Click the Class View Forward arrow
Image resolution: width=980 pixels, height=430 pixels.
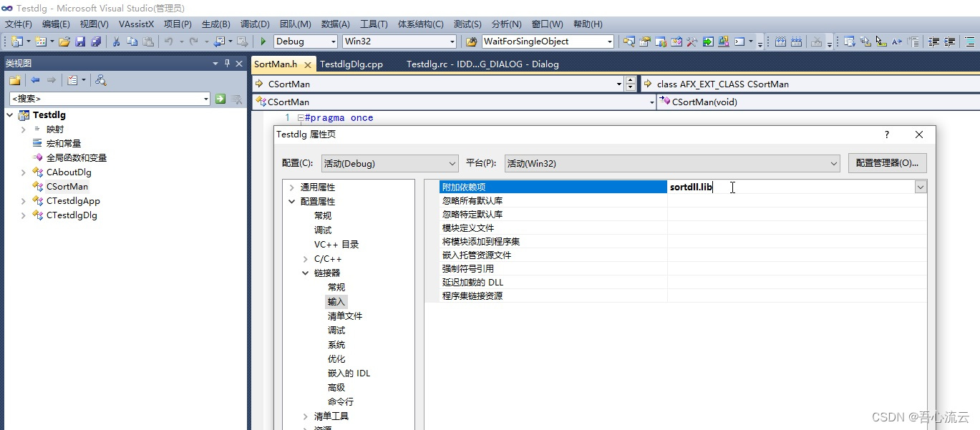51,80
